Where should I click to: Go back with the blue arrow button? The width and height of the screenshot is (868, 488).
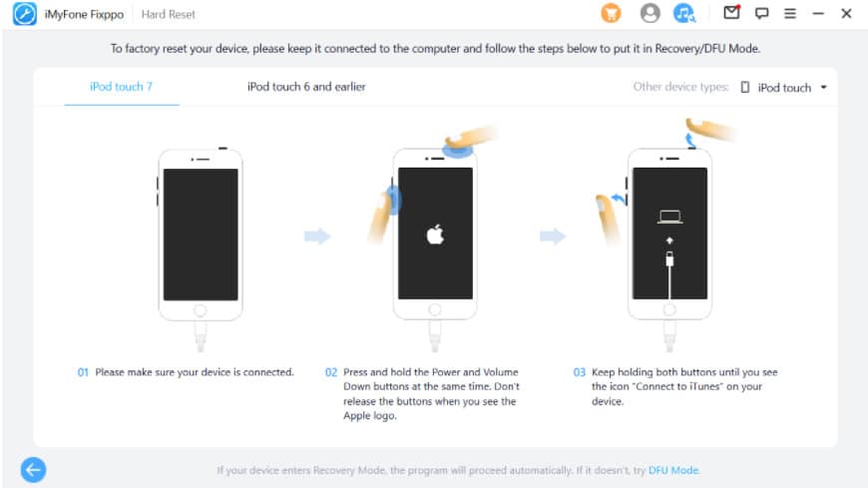(x=33, y=470)
